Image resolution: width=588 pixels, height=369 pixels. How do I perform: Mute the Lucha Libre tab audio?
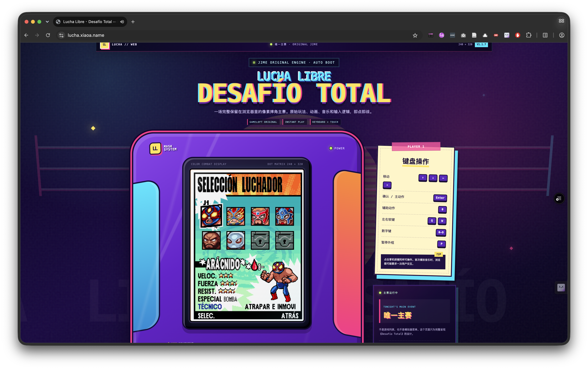[x=122, y=22]
